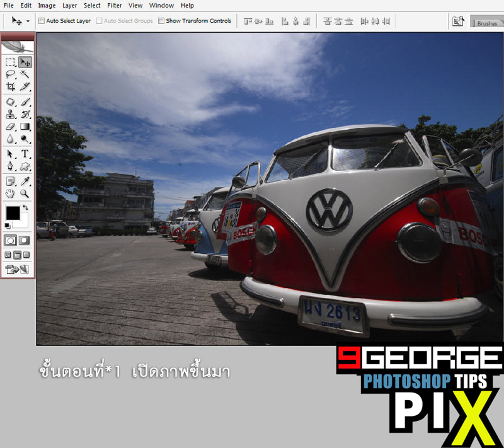Viewport: 504px width, 448px height.
Task: Switch to Standard Screen Mode
Action: pyautogui.click(x=8, y=255)
